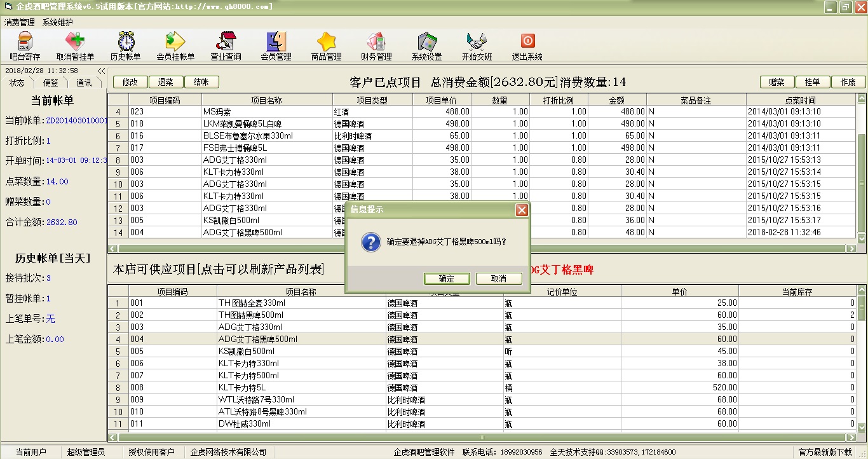868x459 pixels.
Task: Open 商品管理 star icon
Action: (327, 46)
